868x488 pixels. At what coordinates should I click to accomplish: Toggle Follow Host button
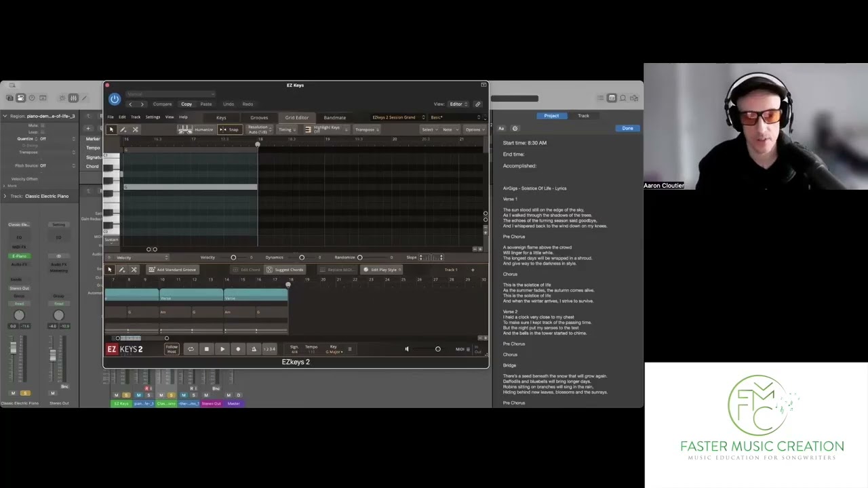click(x=172, y=349)
